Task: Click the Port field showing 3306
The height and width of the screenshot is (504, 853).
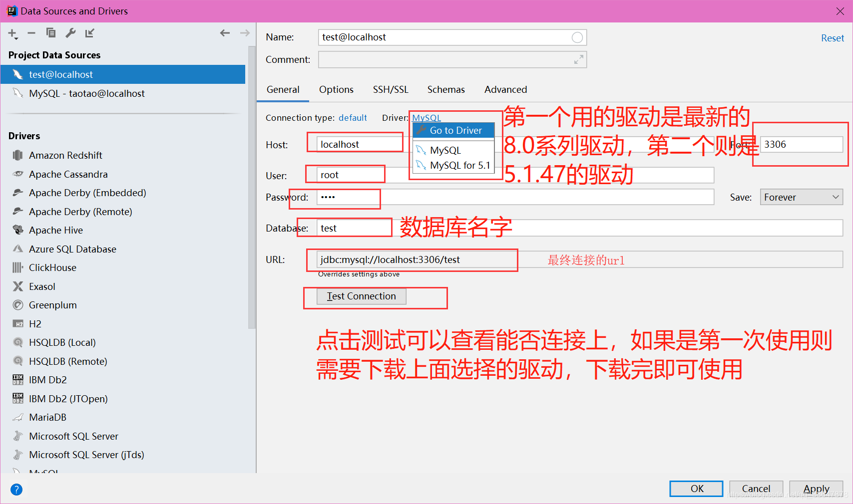Action: pyautogui.click(x=802, y=145)
